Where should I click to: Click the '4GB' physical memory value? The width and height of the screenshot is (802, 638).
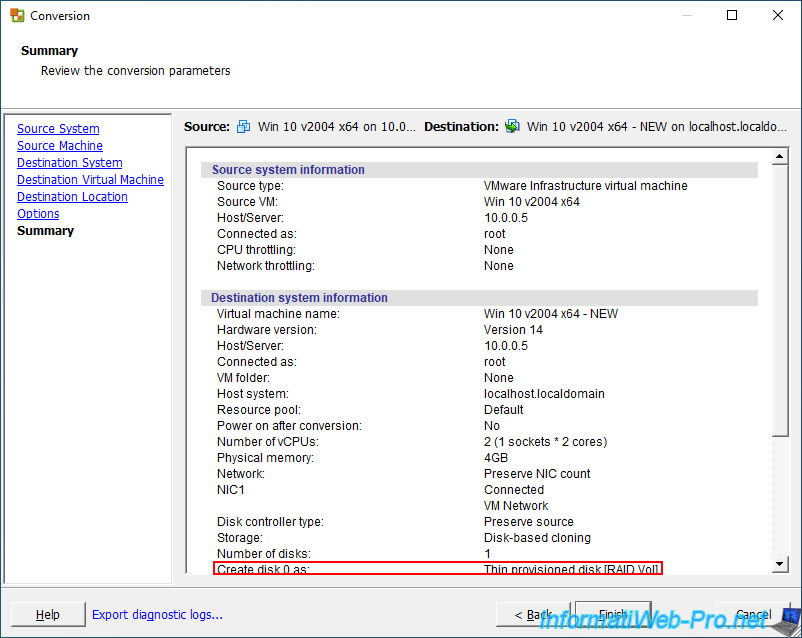pos(496,457)
